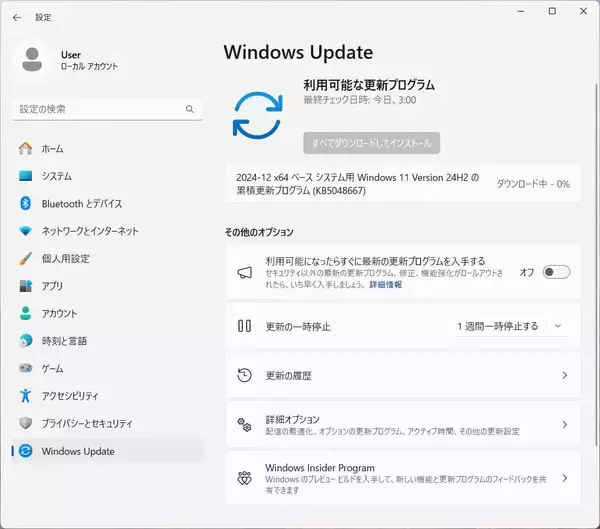Open 時刻と言語 settings
The image size is (600, 529).
pyautogui.click(x=108, y=341)
